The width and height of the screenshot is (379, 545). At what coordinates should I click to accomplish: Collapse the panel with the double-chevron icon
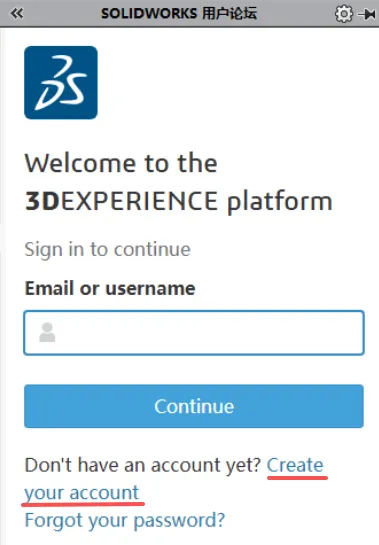click(17, 14)
